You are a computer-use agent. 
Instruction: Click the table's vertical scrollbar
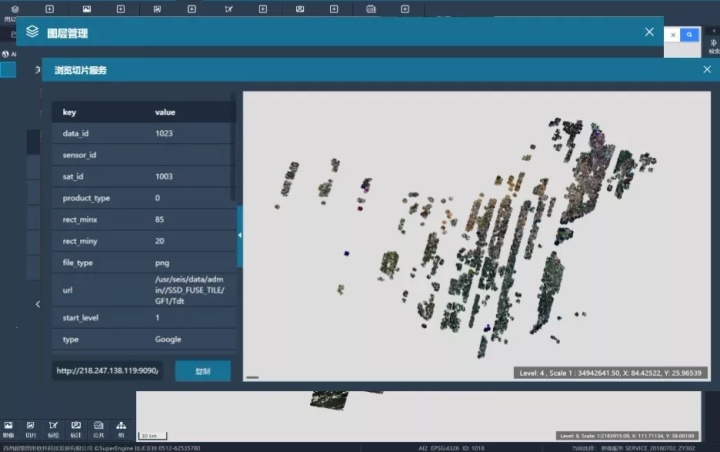click(x=233, y=147)
